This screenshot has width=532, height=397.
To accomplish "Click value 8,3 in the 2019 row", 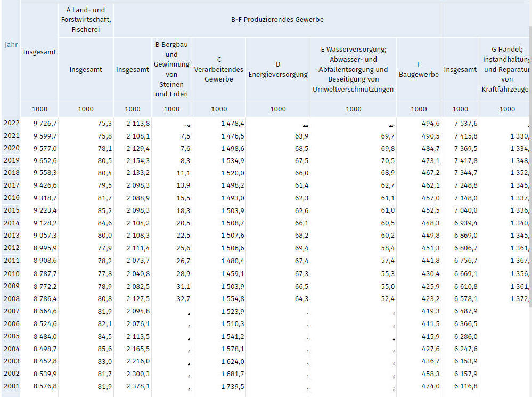I will point(185,160).
